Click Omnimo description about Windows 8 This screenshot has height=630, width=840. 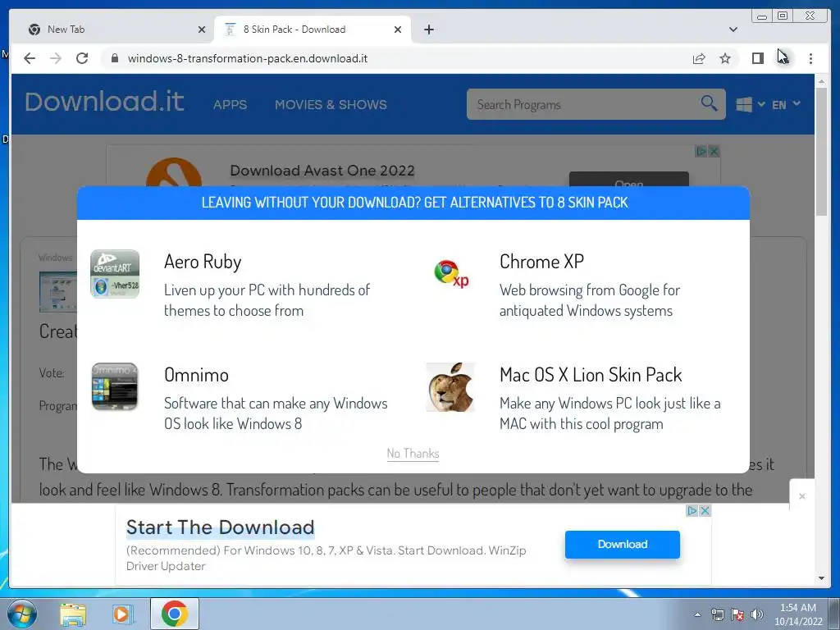(x=276, y=413)
